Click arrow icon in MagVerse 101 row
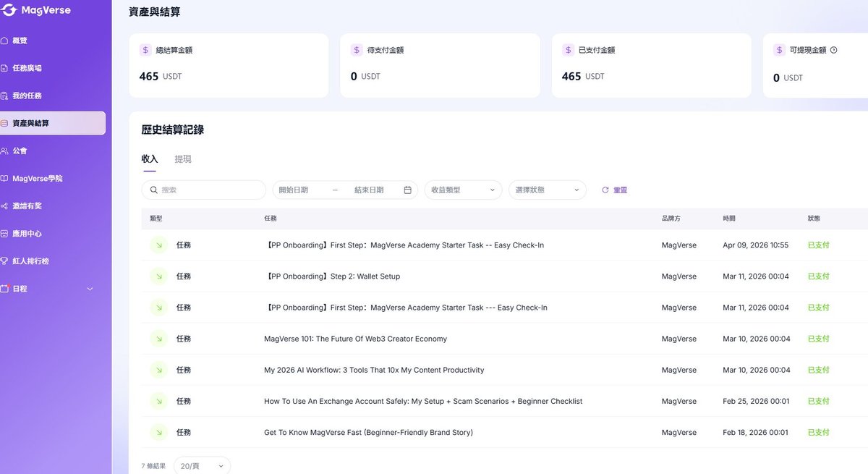Screen dimensions: 868x474 tap(158, 339)
